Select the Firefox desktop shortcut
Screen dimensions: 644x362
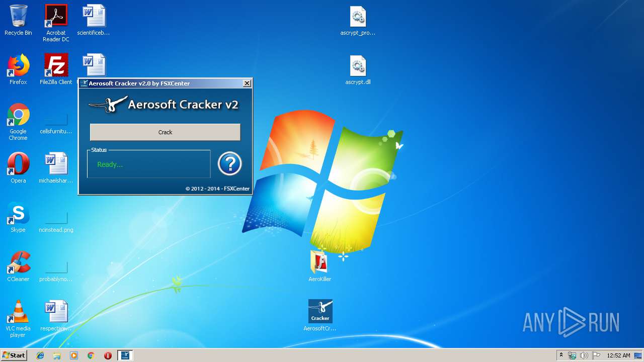[x=18, y=69]
